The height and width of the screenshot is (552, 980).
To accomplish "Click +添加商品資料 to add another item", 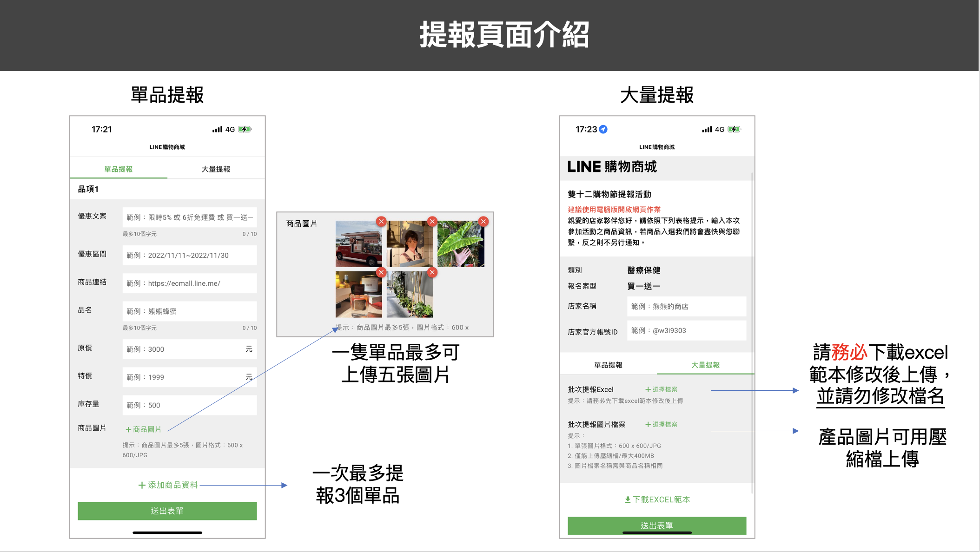I will coord(168,485).
